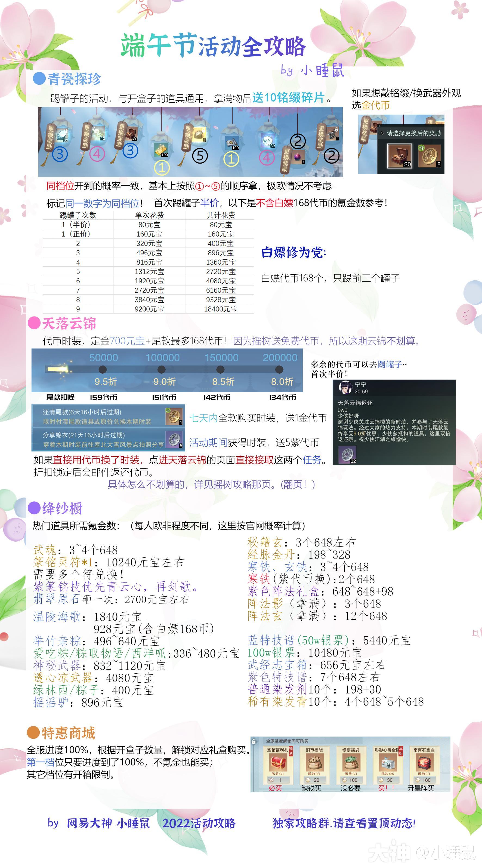This screenshot has width=482, height=868.
Task: Click the gold coin reward icon for 还清尾款
Action: click(x=174, y=416)
